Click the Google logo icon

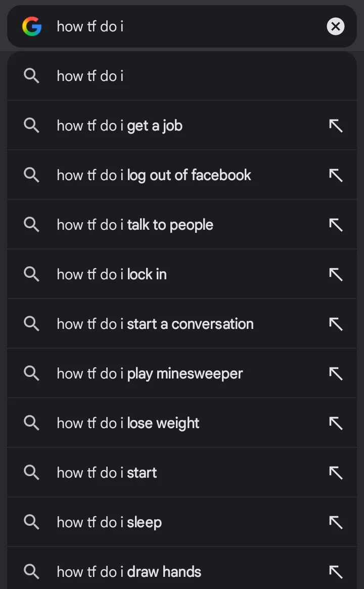pos(32,26)
